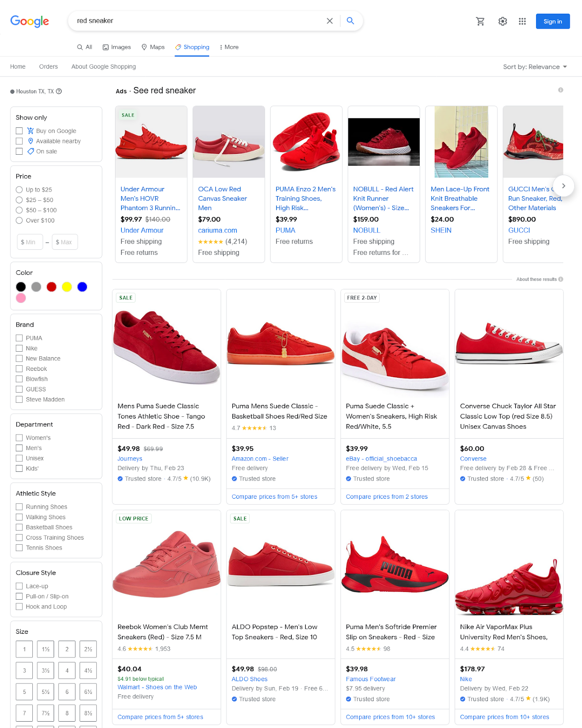Open the Nike trusted store badge icon

tap(462, 699)
